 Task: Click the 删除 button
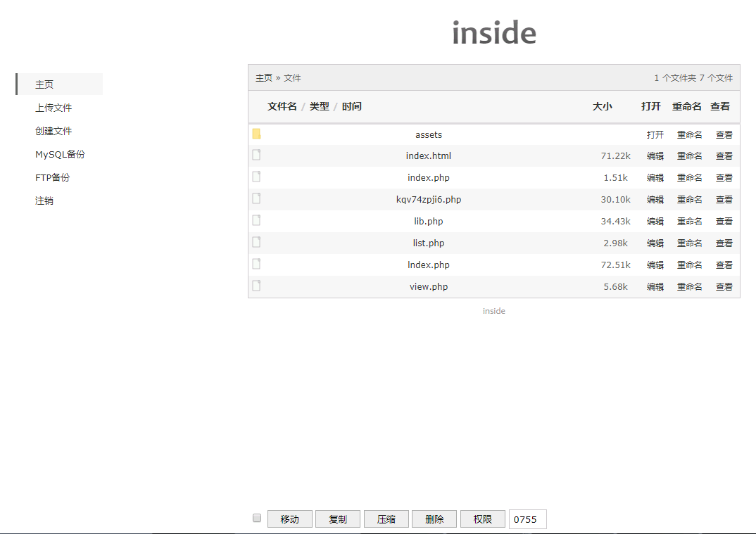(x=434, y=519)
